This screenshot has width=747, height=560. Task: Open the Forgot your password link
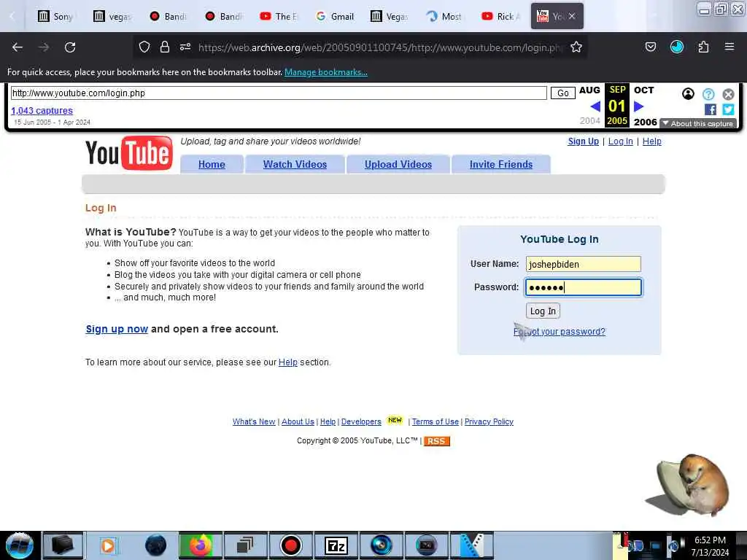(560, 332)
